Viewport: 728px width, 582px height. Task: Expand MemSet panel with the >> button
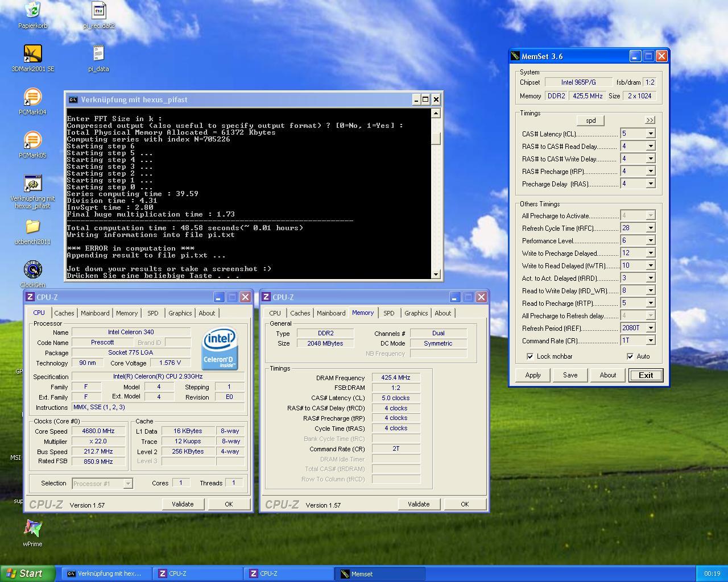650,120
